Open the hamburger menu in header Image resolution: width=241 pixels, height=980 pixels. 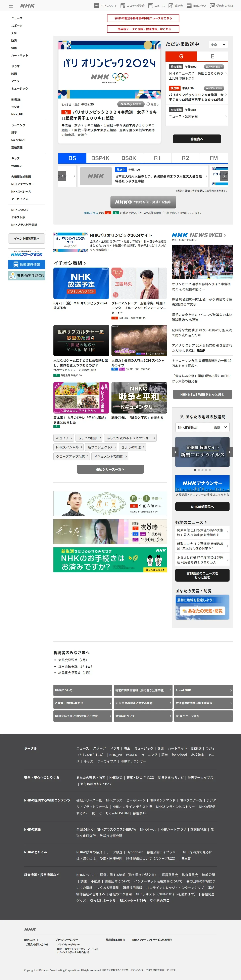pos(11,6)
